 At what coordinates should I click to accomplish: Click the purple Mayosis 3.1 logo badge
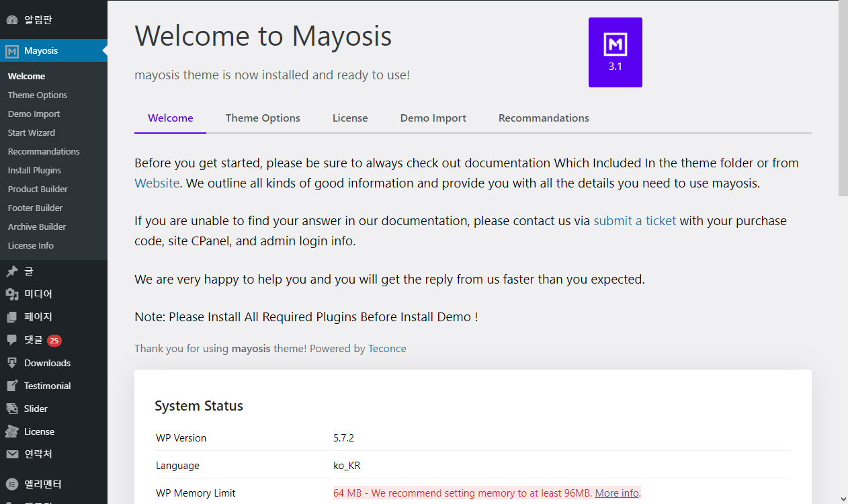pyautogui.click(x=616, y=52)
